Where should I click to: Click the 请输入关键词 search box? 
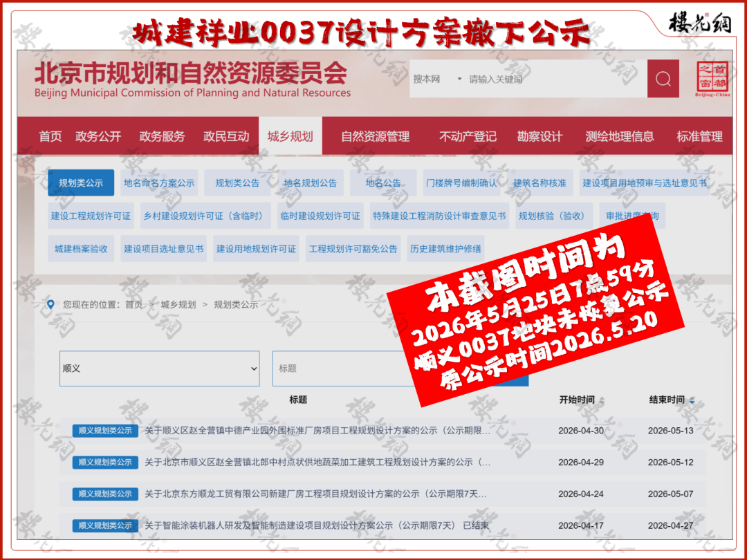click(x=555, y=79)
